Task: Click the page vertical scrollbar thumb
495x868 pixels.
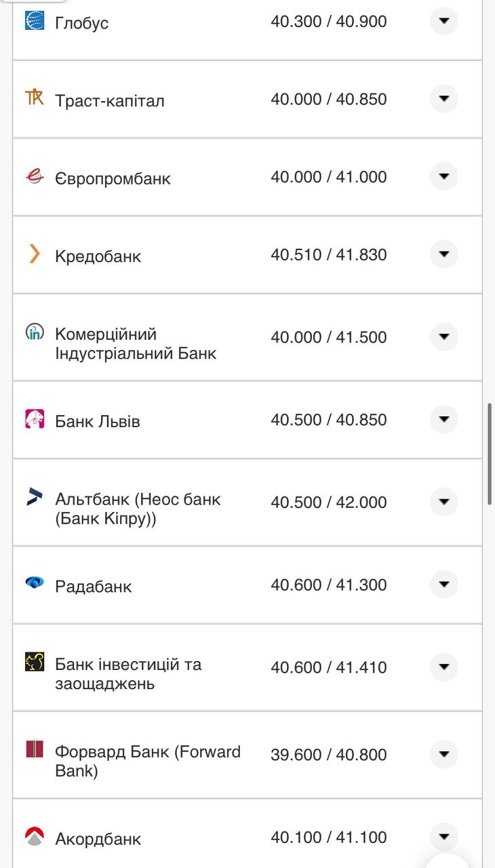Action: [x=490, y=453]
